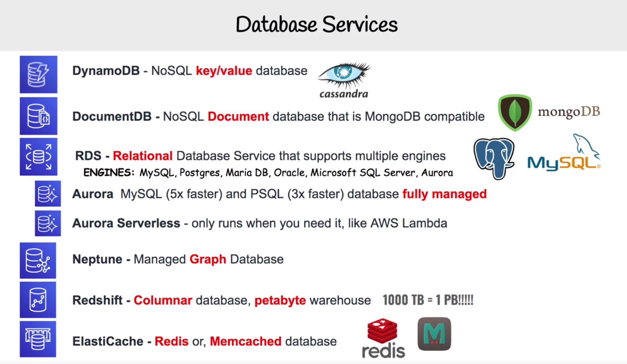Click the red 'fully managed' text
Viewport: 627px width, 364px height.
(x=444, y=194)
